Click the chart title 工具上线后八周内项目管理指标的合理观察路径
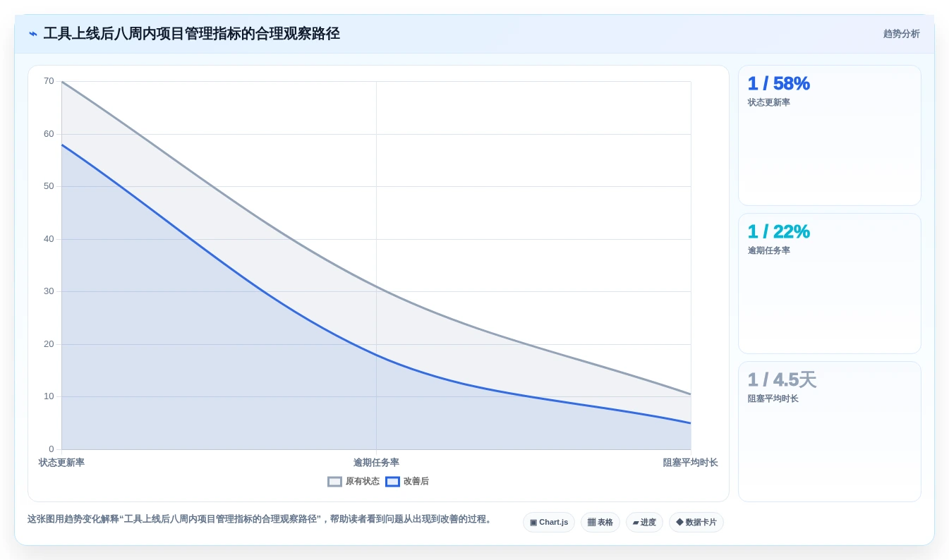 click(191, 34)
